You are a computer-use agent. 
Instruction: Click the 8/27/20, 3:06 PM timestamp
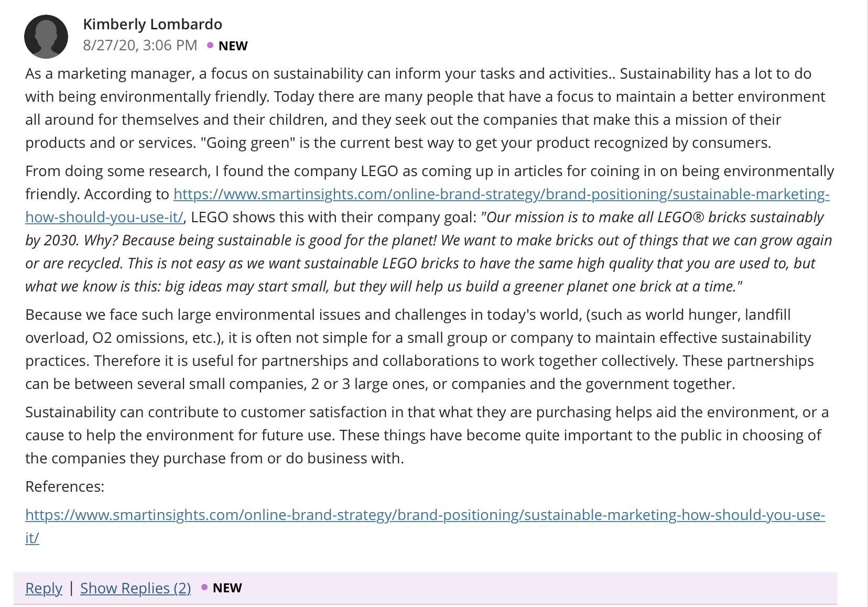click(x=140, y=46)
